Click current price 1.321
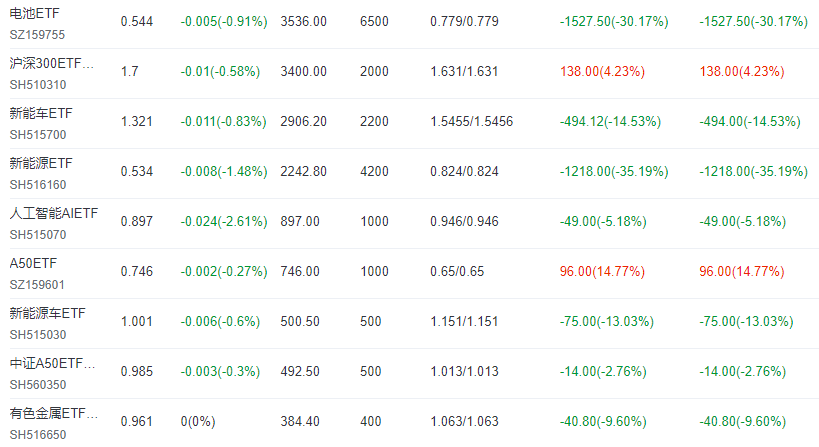819x447 pixels. [x=137, y=122]
